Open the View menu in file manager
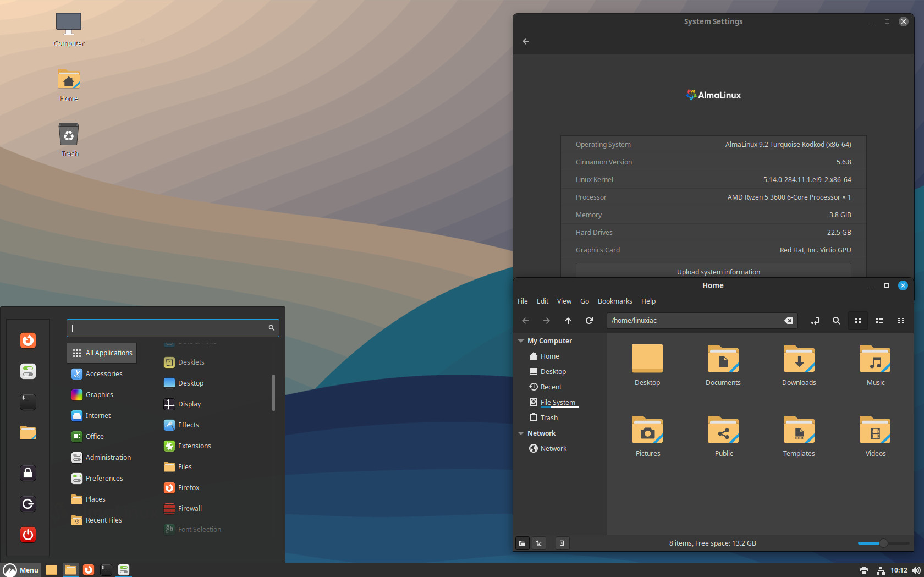The height and width of the screenshot is (577, 924). (x=564, y=301)
